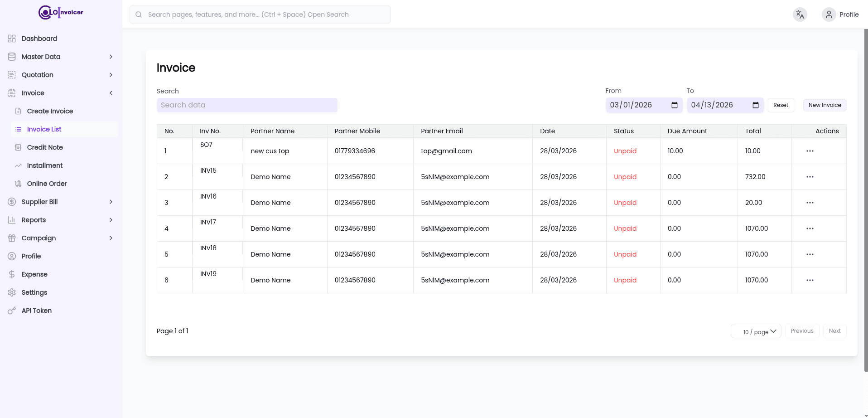Screen dimensions: 868x418
Task: Select Dashboard in the sidebar
Action: click(x=39, y=39)
